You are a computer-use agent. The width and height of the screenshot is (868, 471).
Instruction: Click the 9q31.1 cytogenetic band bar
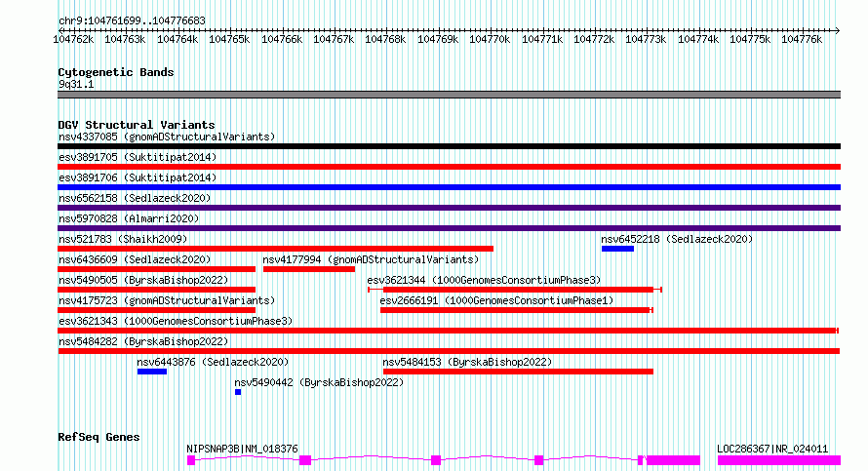coord(449,95)
